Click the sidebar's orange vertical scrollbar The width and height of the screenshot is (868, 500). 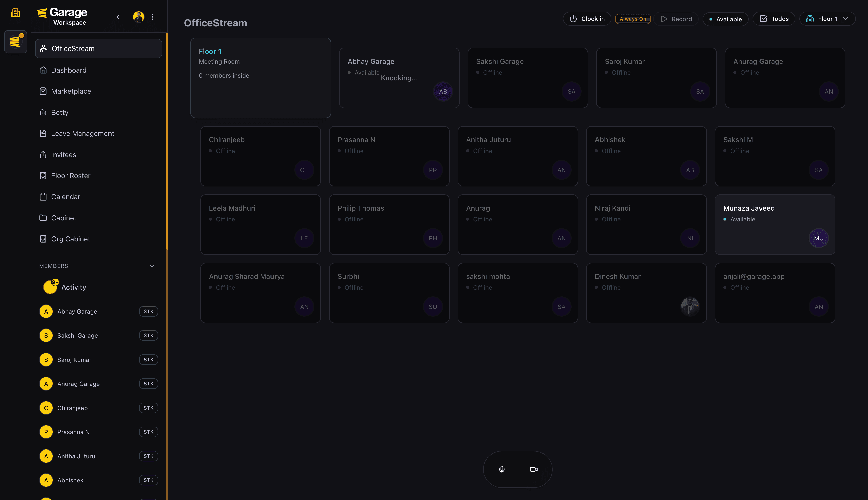(167, 141)
